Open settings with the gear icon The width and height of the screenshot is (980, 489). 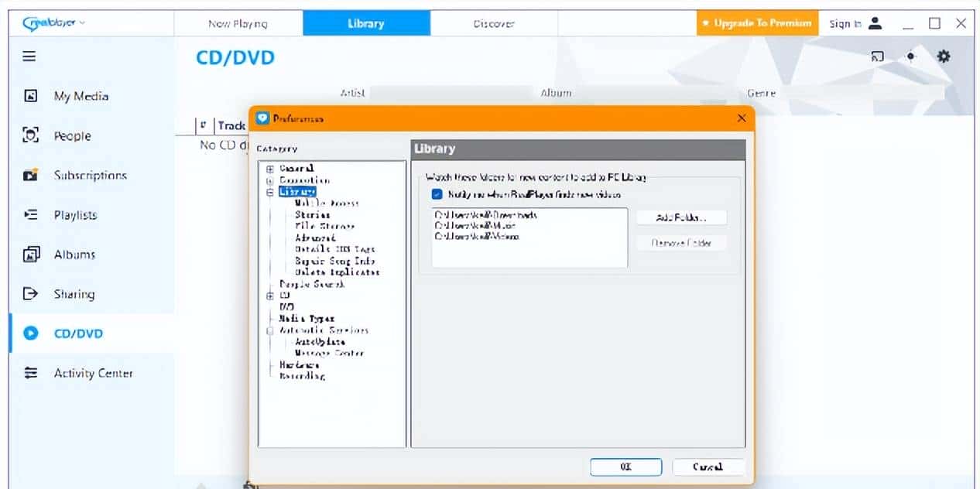coord(944,56)
